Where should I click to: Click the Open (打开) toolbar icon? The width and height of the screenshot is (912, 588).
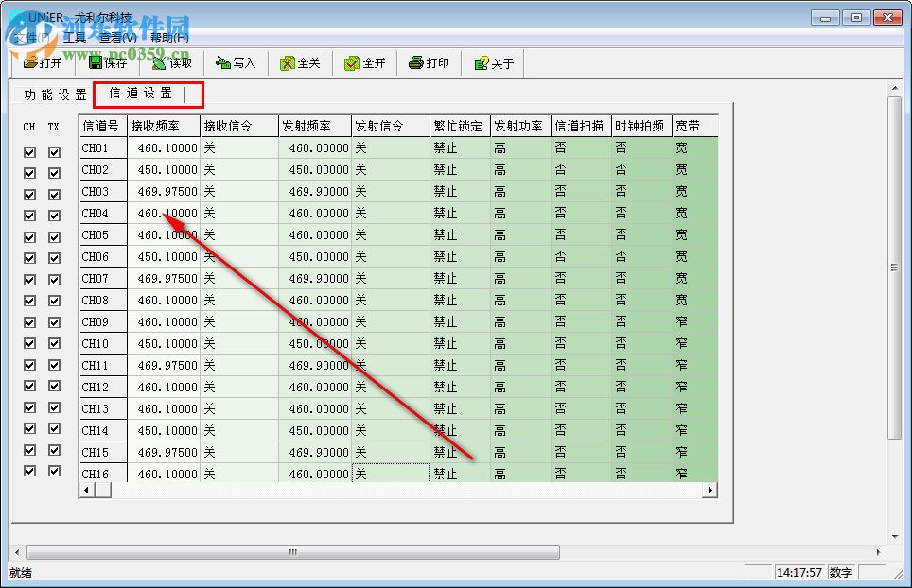click(x=43, y=62)
